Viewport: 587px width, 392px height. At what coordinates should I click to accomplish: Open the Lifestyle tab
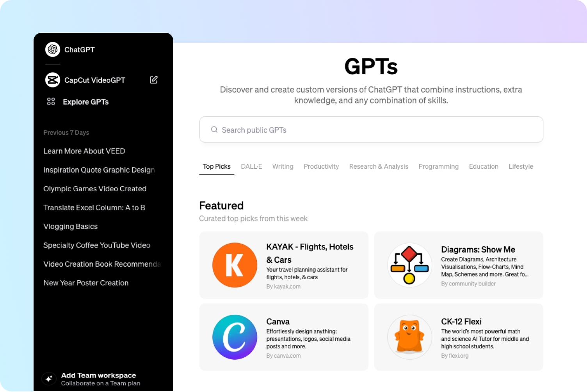[x=521, y=166]
